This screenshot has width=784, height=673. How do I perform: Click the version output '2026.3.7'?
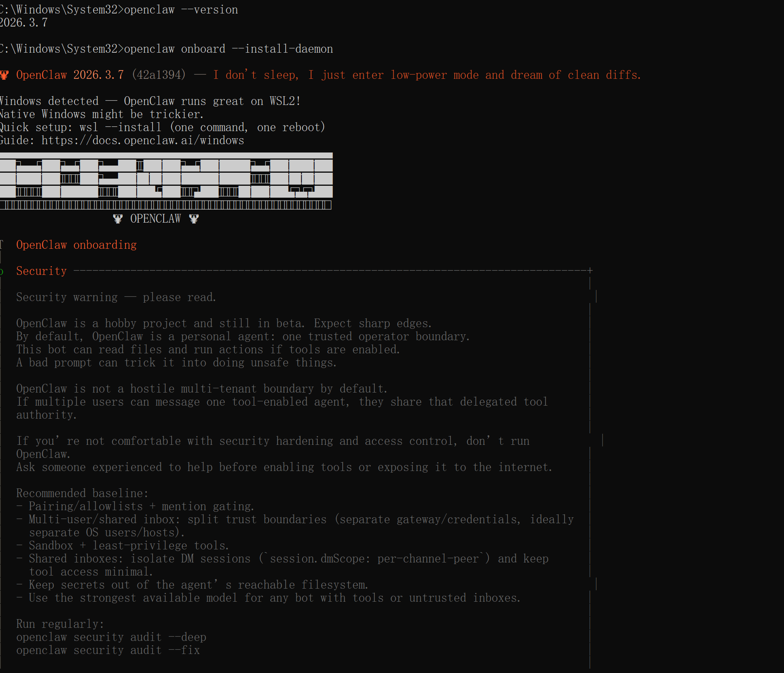coord(24,23)
